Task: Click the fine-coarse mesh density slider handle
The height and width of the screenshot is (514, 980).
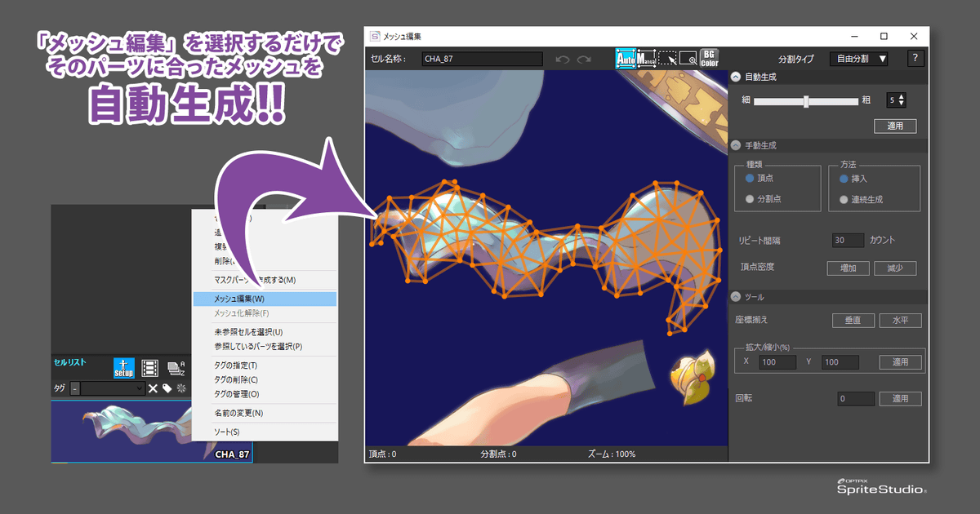Action: (x=806, y=101)
